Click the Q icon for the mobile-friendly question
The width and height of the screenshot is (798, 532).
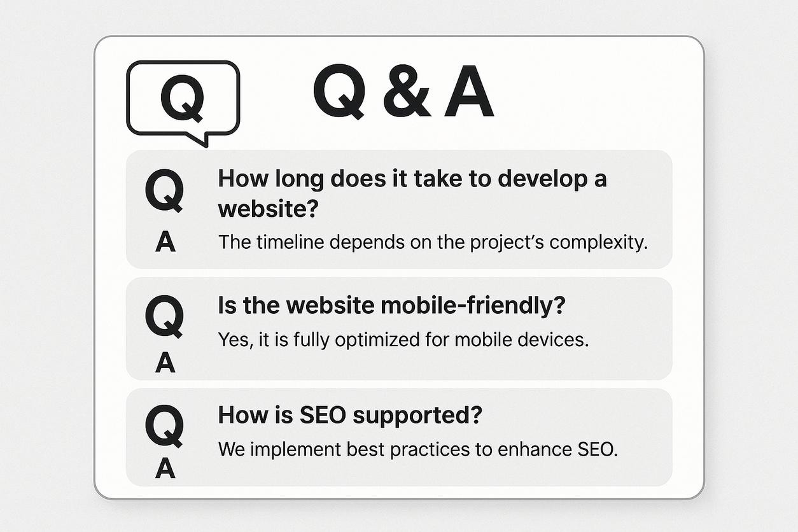[x=165, y=316]
